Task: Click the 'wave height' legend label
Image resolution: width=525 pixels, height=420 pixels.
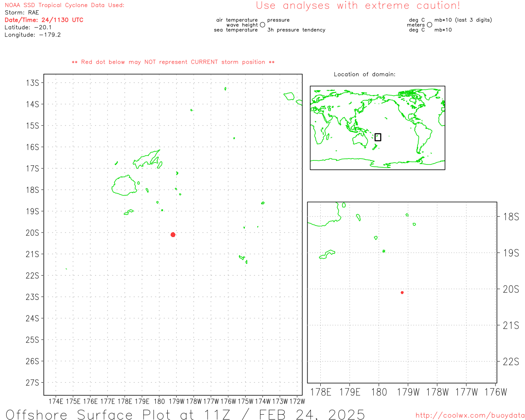Action: pos(242,25)
